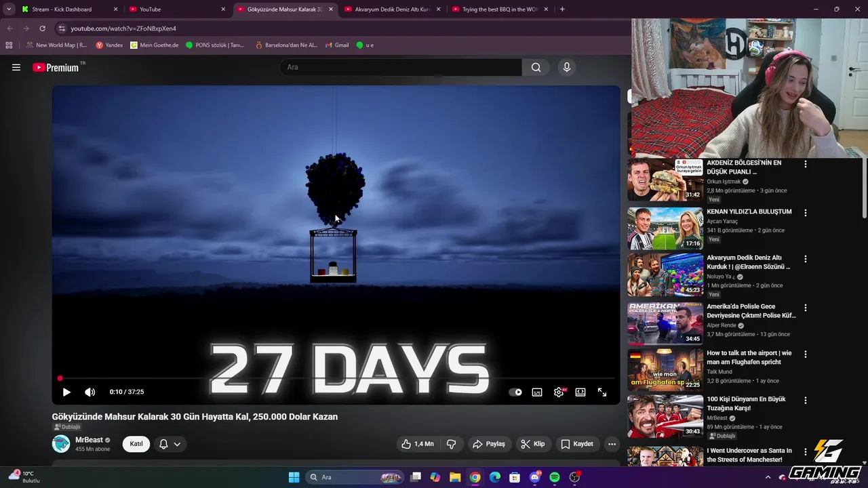Open options menu for How to talk video
The width and height of the screenshot is (868, 488).
coord(806,354)
